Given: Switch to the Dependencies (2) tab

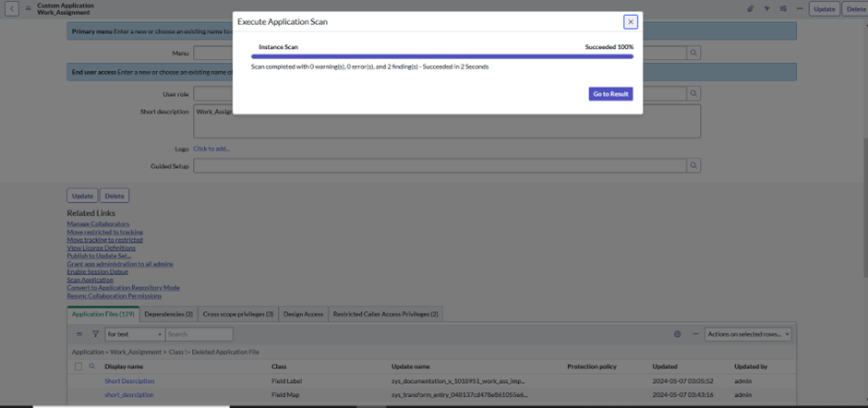Looking at the screenshot, I should [169, 314].
